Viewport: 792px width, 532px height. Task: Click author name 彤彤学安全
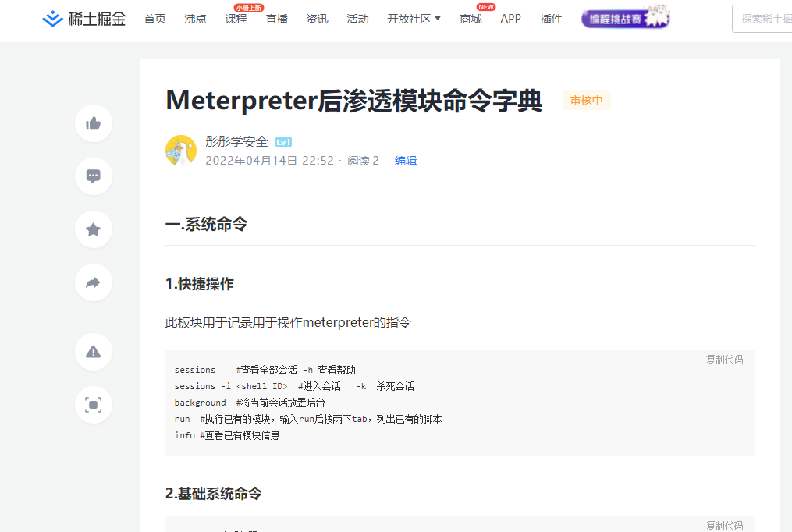pyautogui.click(x=237, y=141)
